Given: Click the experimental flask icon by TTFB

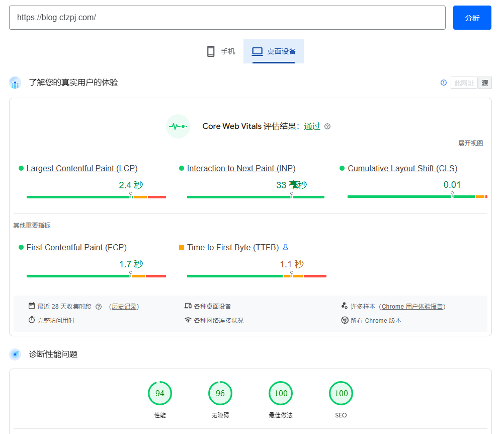Looking at the screenshot, I should click(x=285, y=247).
